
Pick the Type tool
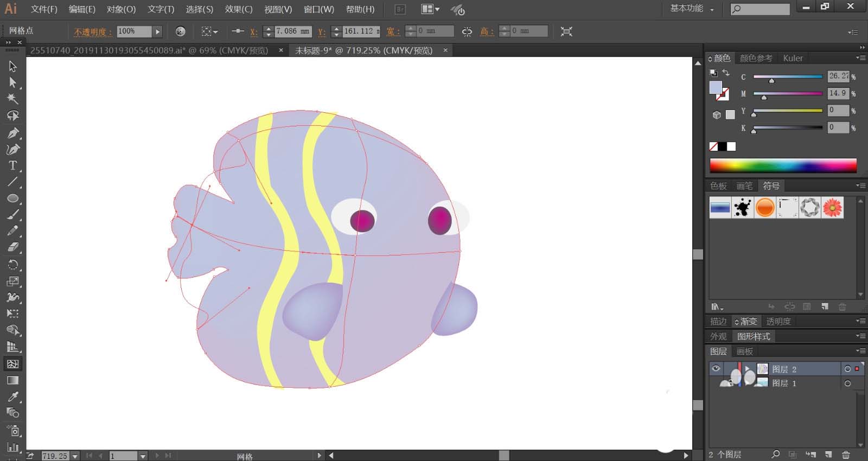point(12,165)
